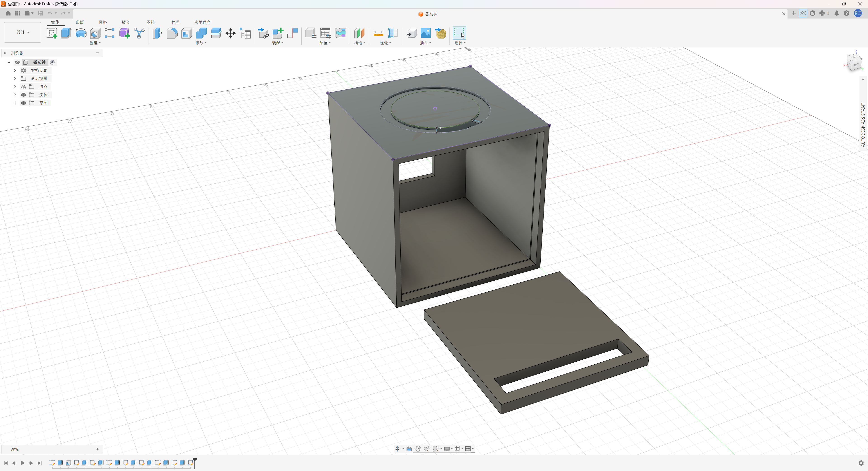Select the Joint tool icon
Image resolution: width=868 pixels, height=471 pixels.
tap(293, 33)
